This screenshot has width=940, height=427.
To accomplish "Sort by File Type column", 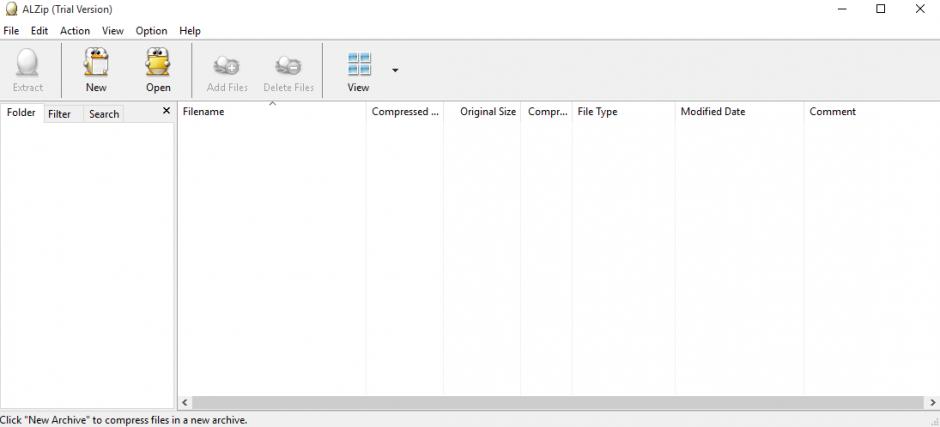I will click(623, 112).
